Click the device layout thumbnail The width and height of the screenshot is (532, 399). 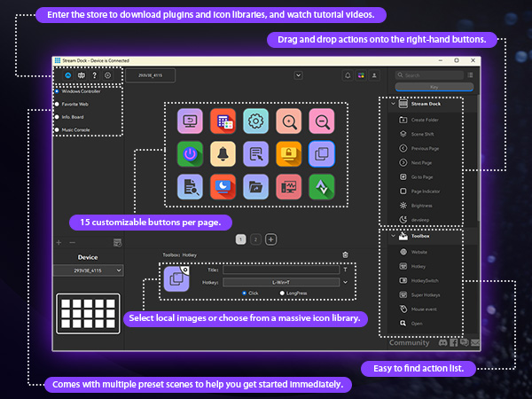(x=88, y=314)
